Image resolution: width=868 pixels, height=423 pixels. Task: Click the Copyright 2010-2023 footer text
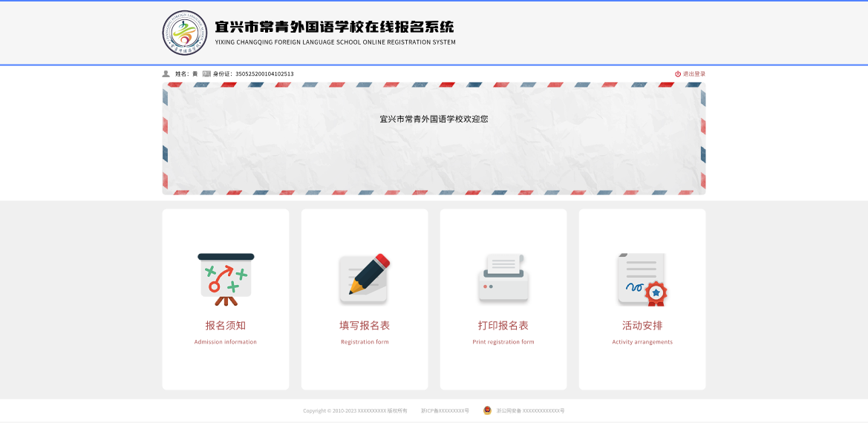[x=355, y=411]
